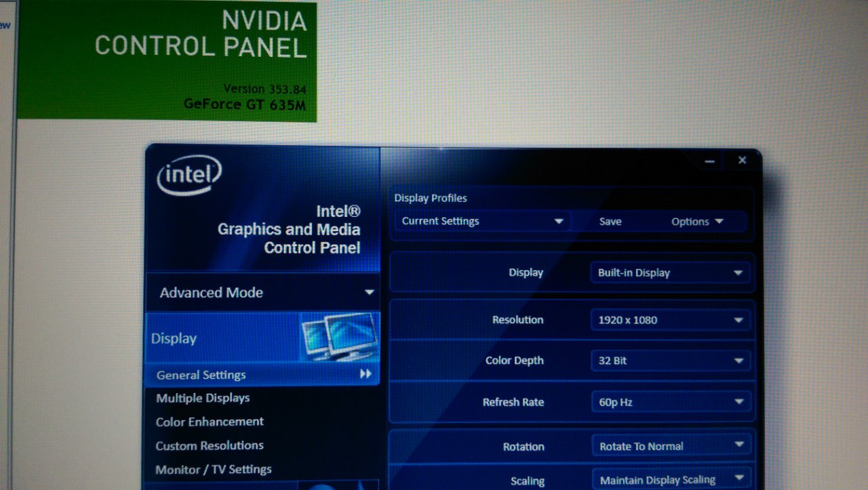Screen dimensions: 868x490
Task: Minimize the Intel control panel window
Action: (x=709, y=161)
